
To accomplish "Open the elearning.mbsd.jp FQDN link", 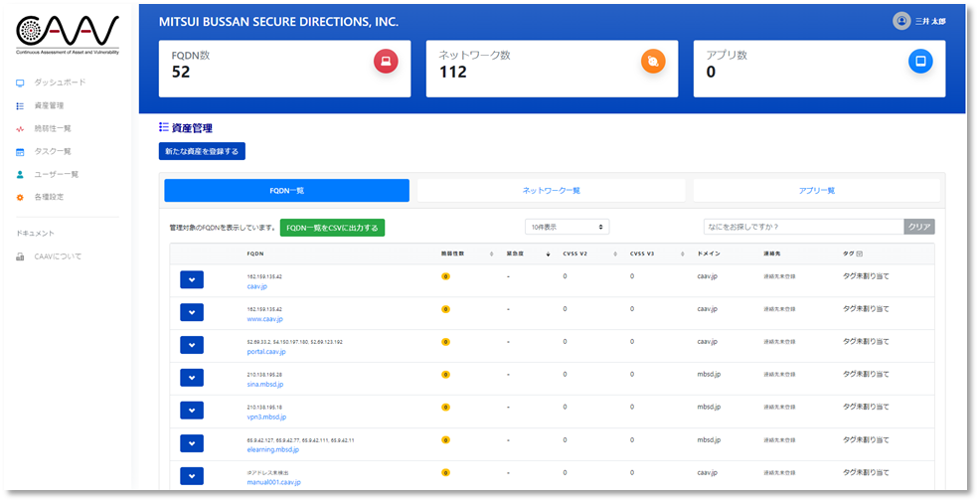I will click(x=273, y=450).
